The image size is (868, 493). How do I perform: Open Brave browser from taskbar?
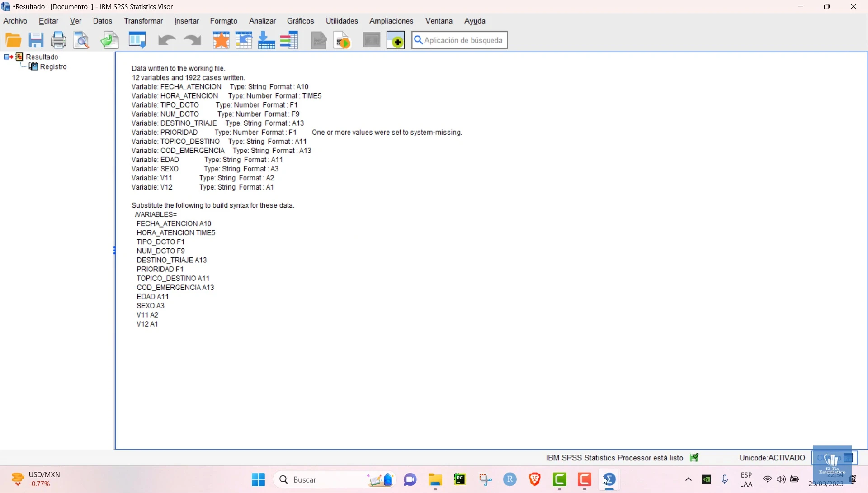click(x=535, y=480)
